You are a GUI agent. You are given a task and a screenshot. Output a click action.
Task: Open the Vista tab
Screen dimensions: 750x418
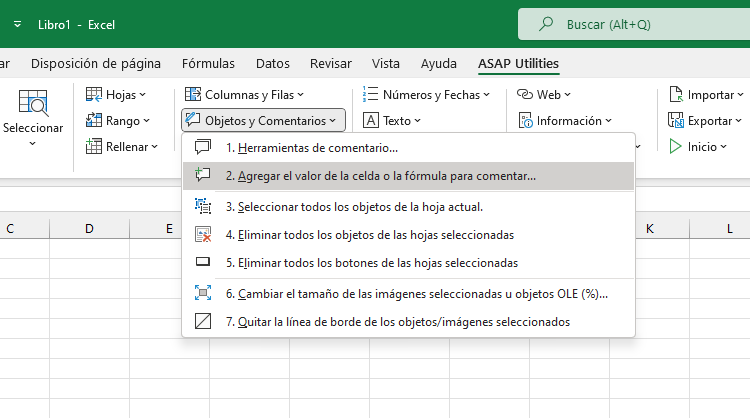[x=386, y=63]
